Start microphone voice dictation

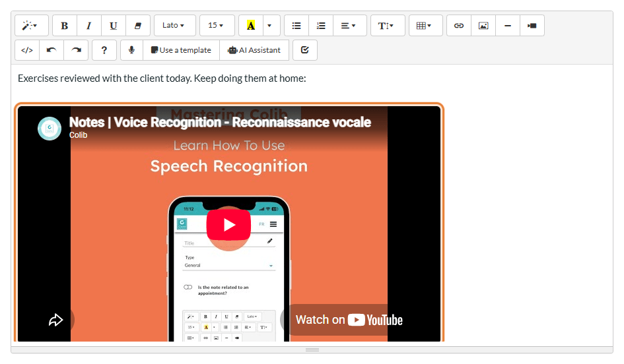pos(131,50)
